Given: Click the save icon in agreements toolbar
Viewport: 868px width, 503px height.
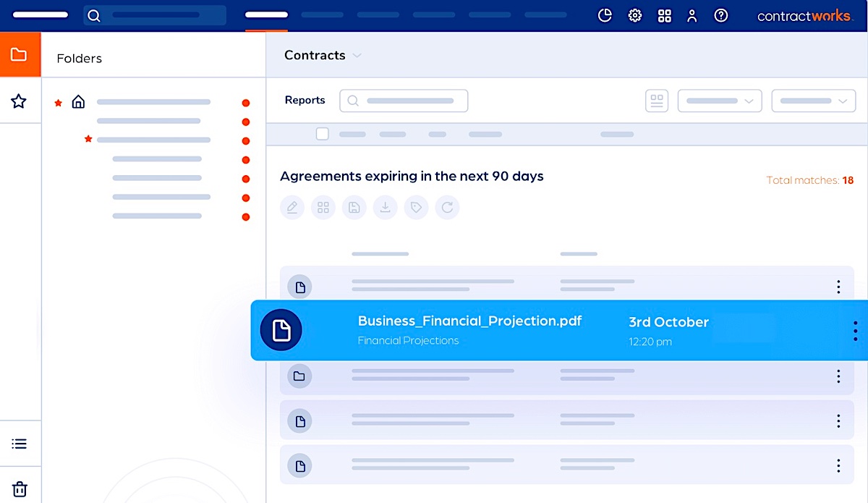Looking at the screenshot, I should tap(354, 208).
